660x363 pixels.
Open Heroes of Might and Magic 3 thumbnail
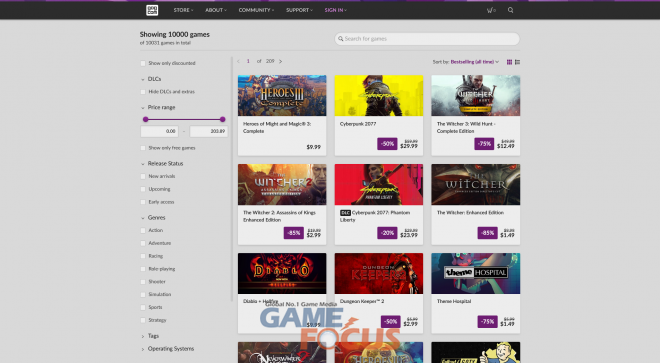tap(282, 96)
